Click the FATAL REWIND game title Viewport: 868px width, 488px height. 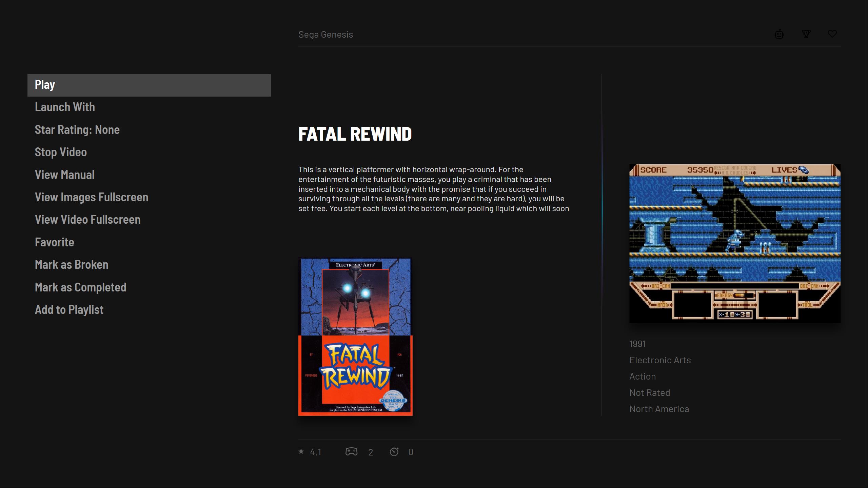click(355, 134)
